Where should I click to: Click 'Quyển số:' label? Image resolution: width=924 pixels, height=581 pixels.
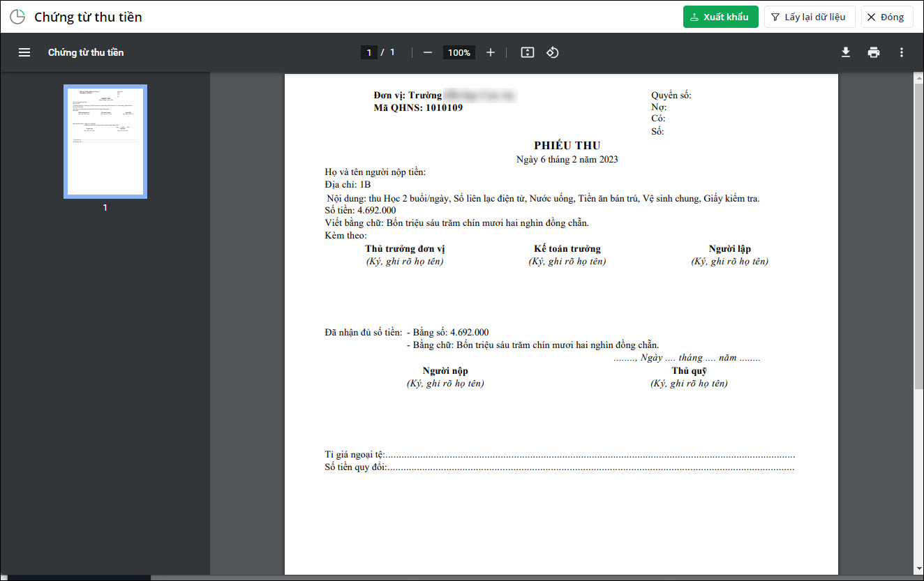click(671, 96)
